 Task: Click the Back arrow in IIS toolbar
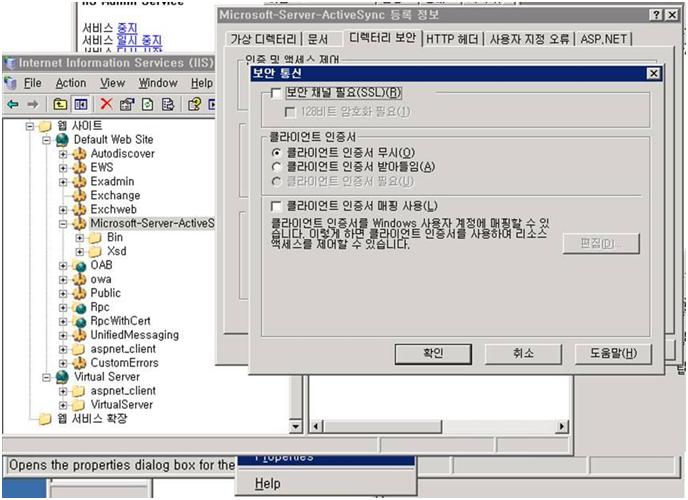point(13,104)
